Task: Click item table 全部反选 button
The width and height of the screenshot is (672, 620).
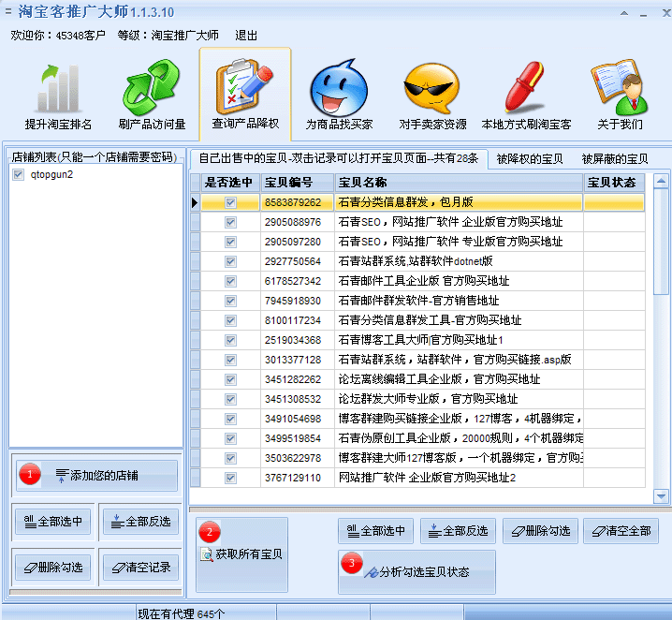Action: click(458, 531)
